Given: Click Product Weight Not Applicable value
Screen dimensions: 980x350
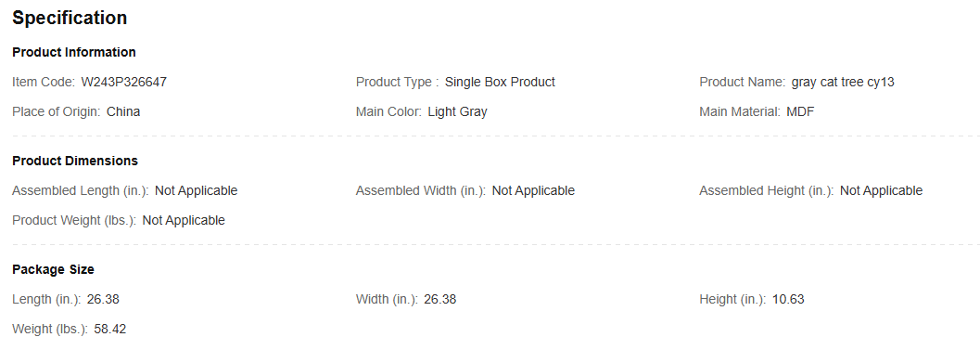Looking at the screenshot, I should (184, 220).
